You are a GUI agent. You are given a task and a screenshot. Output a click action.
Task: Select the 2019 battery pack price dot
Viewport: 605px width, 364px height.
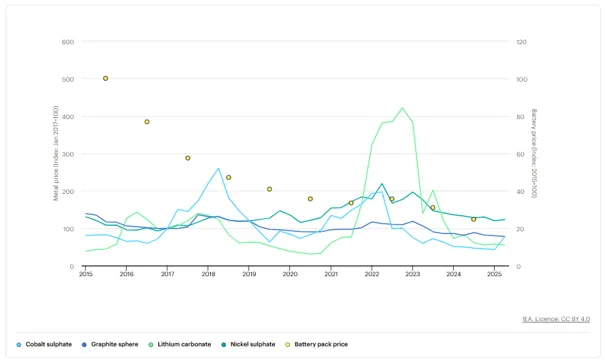click(x=270, y=189)
